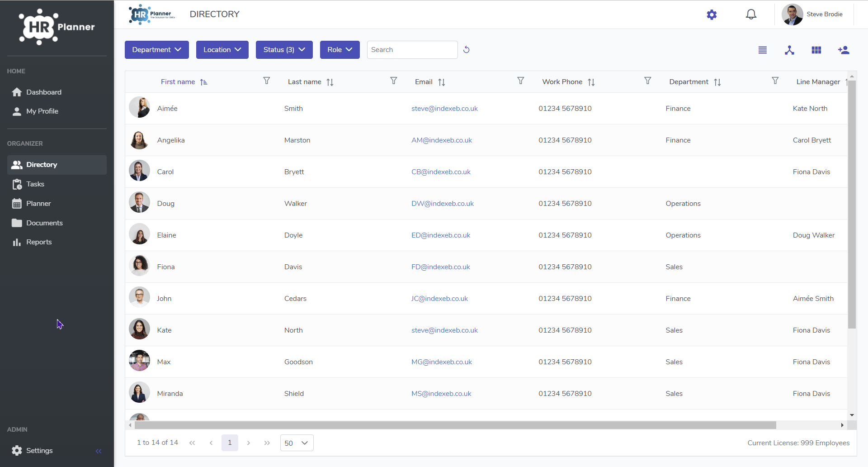
Task: Switch to grid tile view icon
Action: 816,50
